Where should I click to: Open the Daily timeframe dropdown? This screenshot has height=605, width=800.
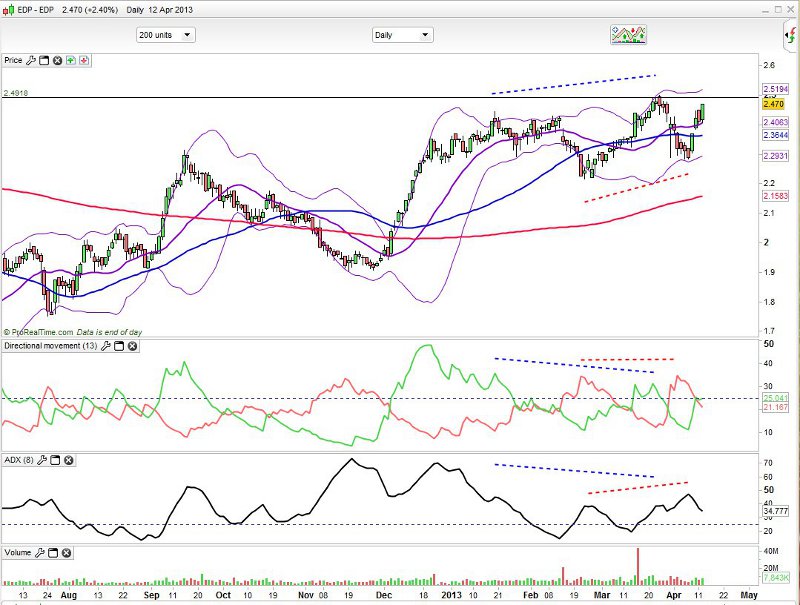point(403,35)
